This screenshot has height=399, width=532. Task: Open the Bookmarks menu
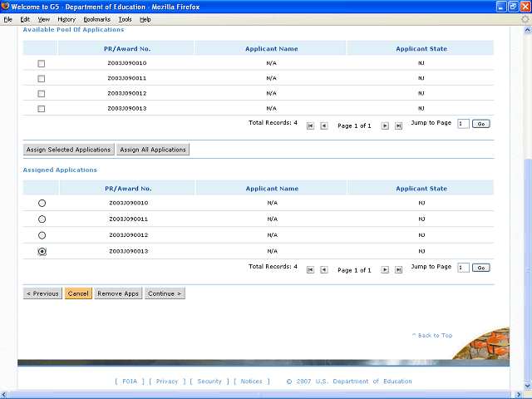pyautogui.click(x=96, y=19)
